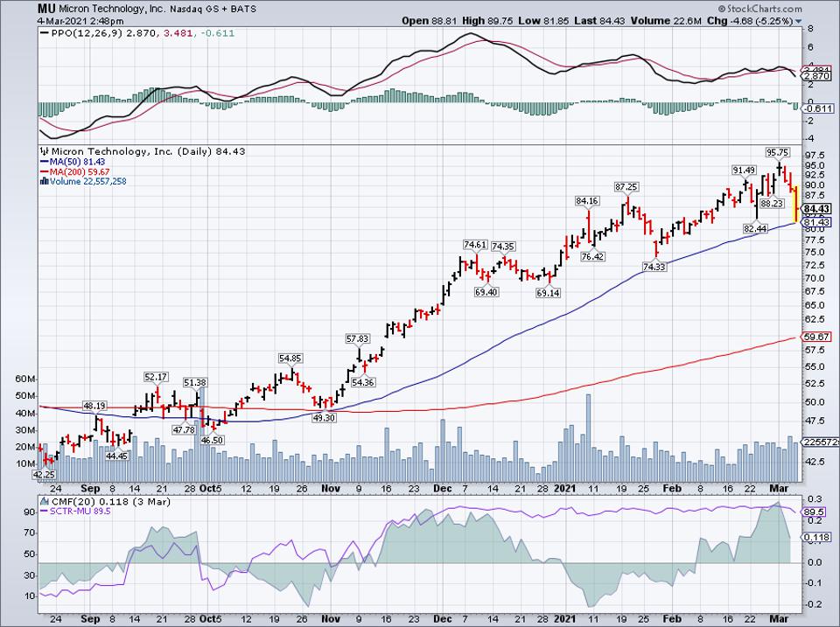Select the 42.25 low price label
Viewport: 840px width, 627px height.
(44, 475)
